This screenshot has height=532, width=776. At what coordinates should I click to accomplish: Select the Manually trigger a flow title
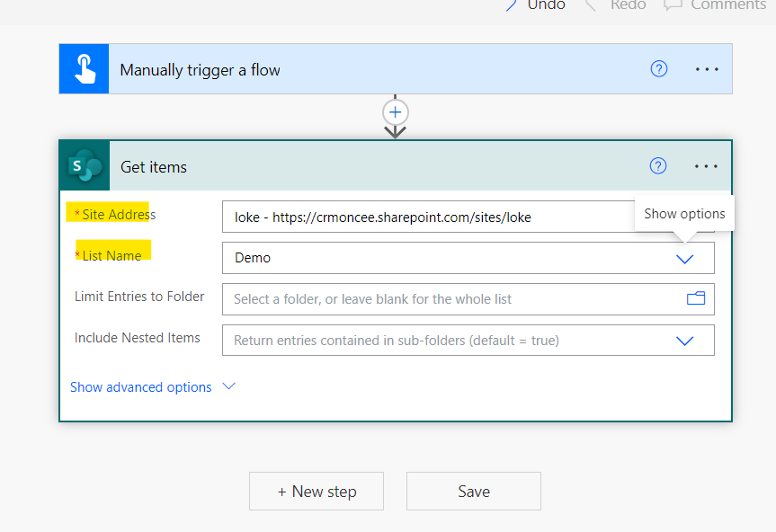pos(200,70)
